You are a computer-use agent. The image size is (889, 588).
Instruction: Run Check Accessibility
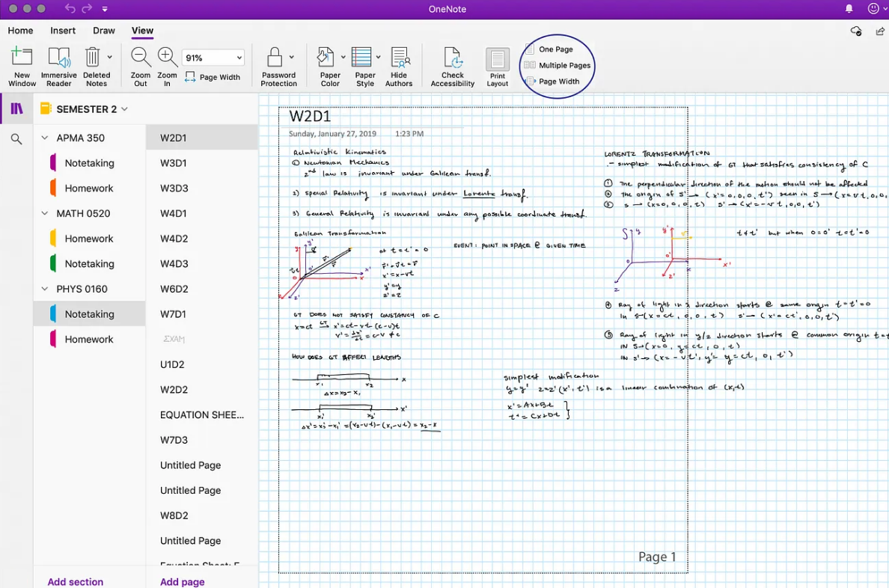coord(452,64)
